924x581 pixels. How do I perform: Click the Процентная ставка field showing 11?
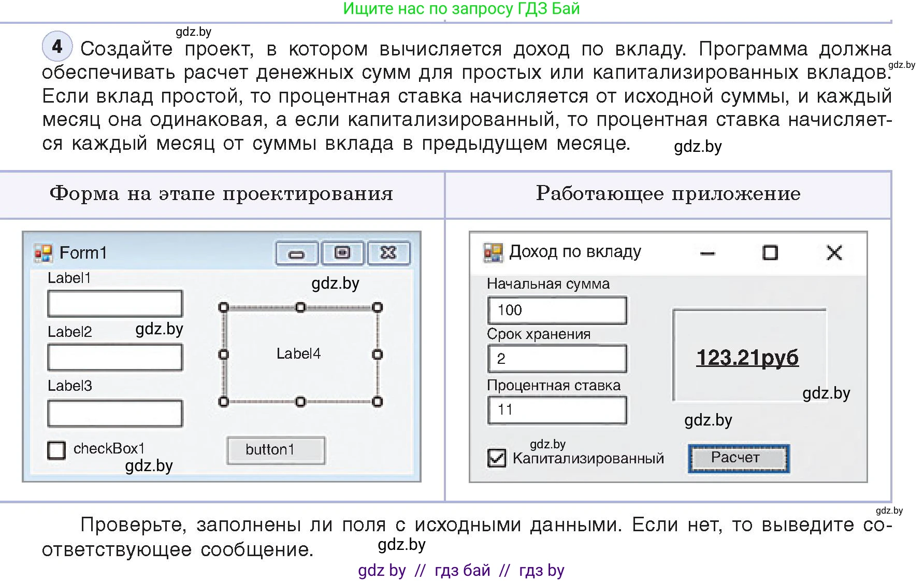click(x=557, y=409)
